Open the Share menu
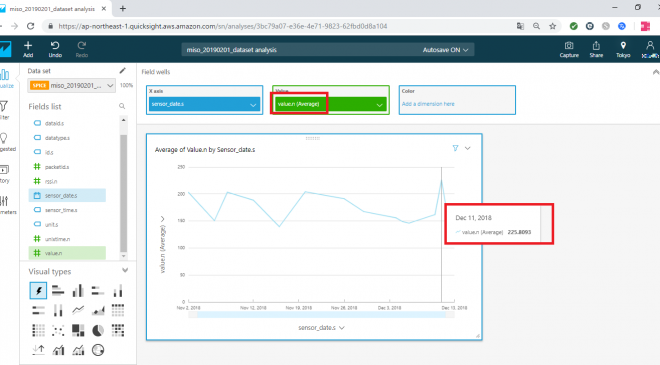Screen dimensions: 660x365 [596, 49]
